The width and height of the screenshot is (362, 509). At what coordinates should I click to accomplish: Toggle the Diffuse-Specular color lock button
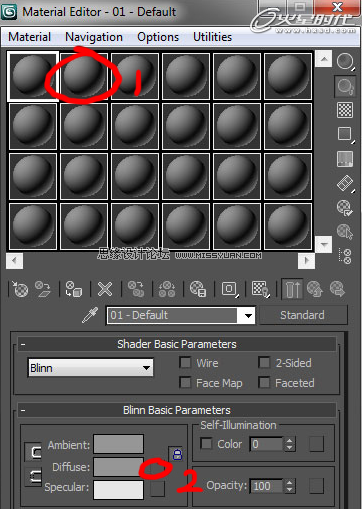(34, 476)
